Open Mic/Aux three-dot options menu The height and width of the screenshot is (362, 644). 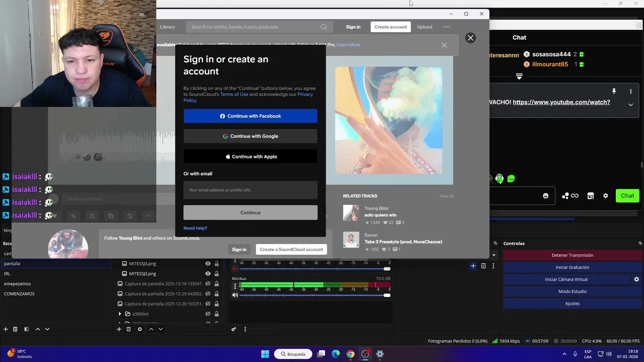point(234,286)
